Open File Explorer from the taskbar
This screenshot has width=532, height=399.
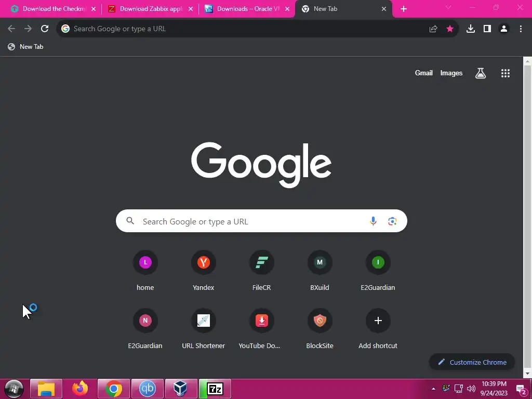(x=46, y=389)
